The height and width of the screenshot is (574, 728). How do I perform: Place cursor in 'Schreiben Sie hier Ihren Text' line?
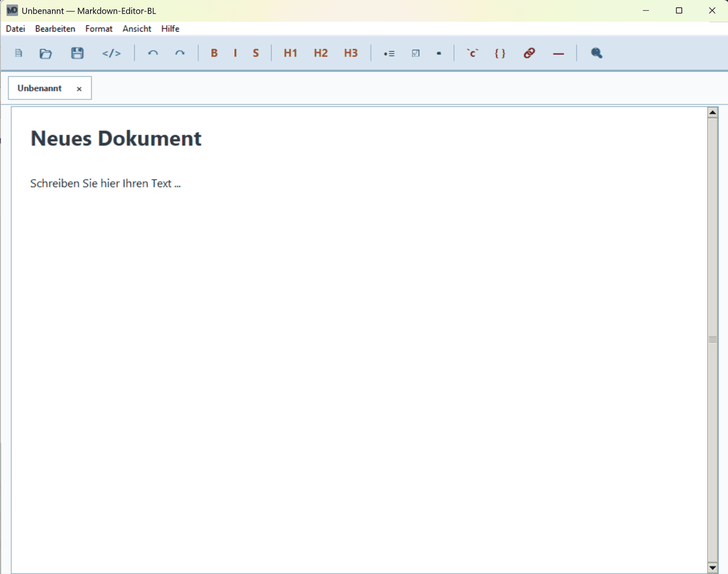coord(106,184)
